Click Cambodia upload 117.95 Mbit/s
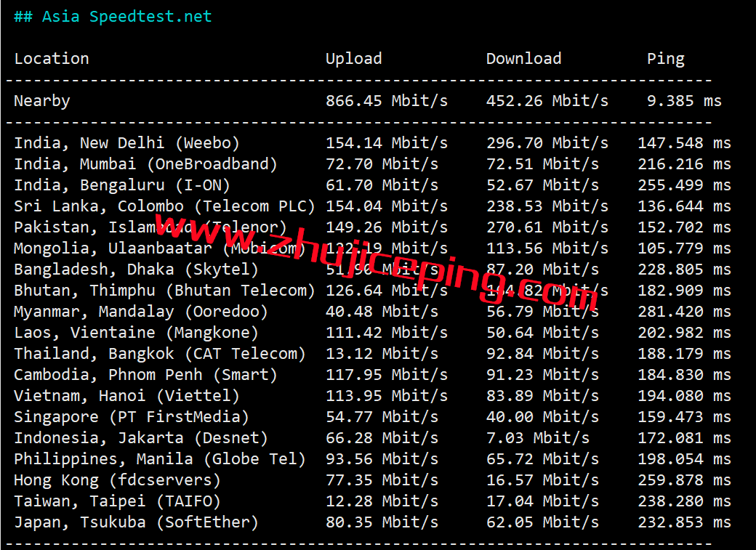 point(387,375)
